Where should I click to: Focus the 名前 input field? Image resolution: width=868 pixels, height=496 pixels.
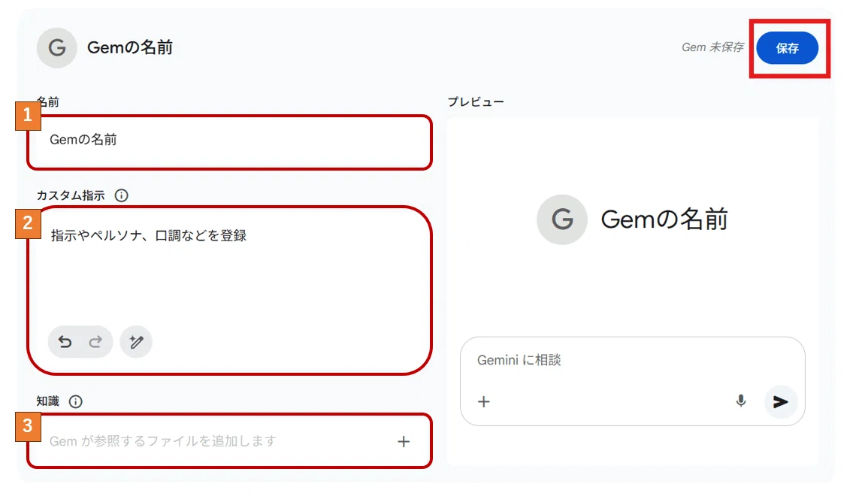coord(229,142)
